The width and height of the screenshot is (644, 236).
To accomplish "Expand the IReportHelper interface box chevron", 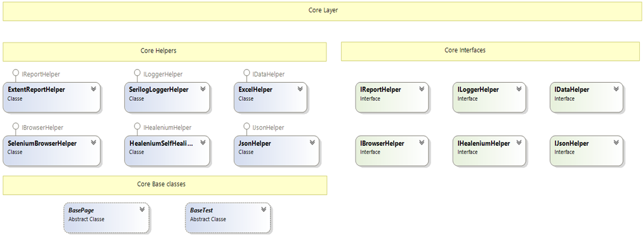I will pyautogui.click(x=422, y=88).
